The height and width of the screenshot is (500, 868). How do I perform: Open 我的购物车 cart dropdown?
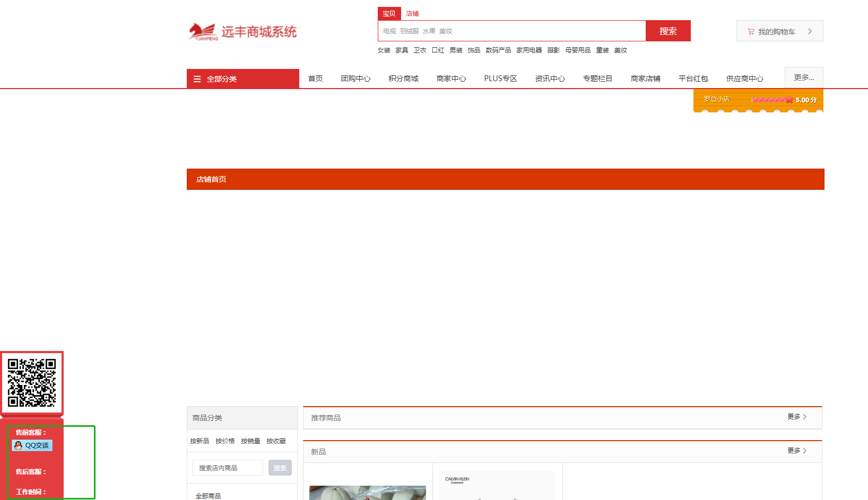click(779, 31)
